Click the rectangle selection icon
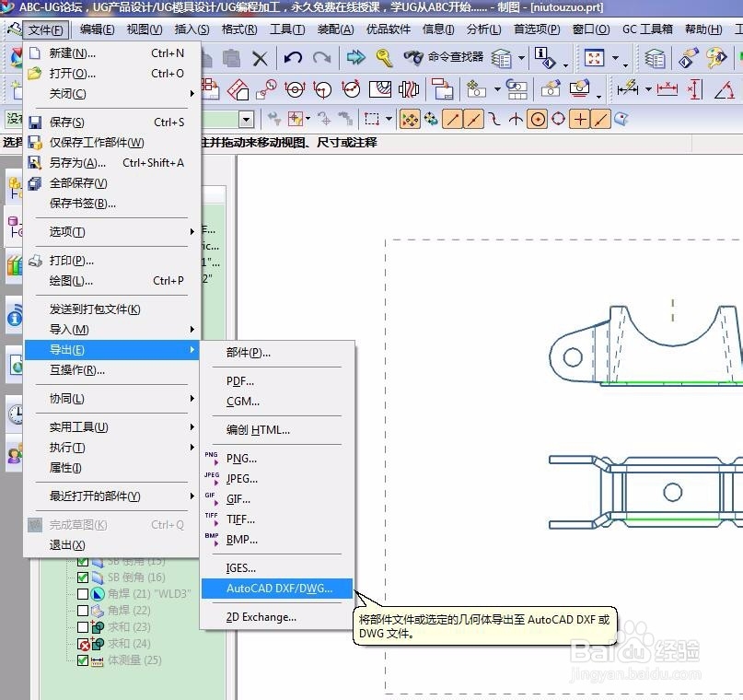Image resolution: width=743 pixels, height=700 pixels. pyautogui.click(x=372, y=119)
